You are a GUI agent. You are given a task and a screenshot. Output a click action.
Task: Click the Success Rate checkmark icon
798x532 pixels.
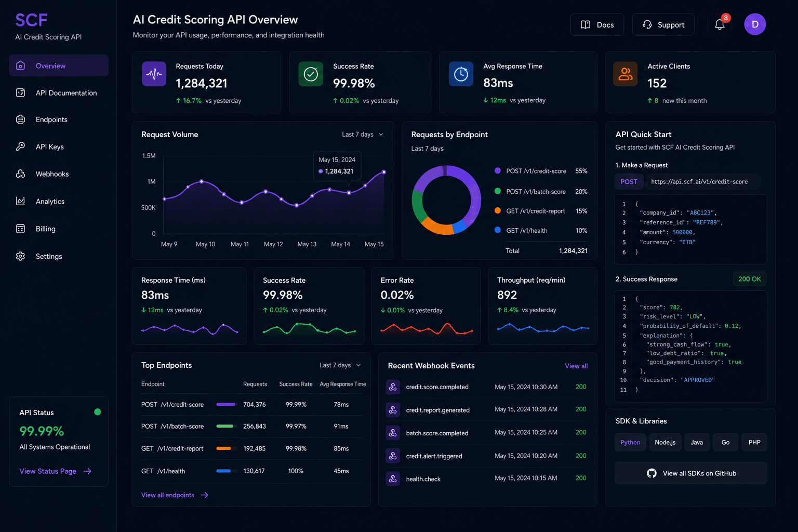[311, 74]
